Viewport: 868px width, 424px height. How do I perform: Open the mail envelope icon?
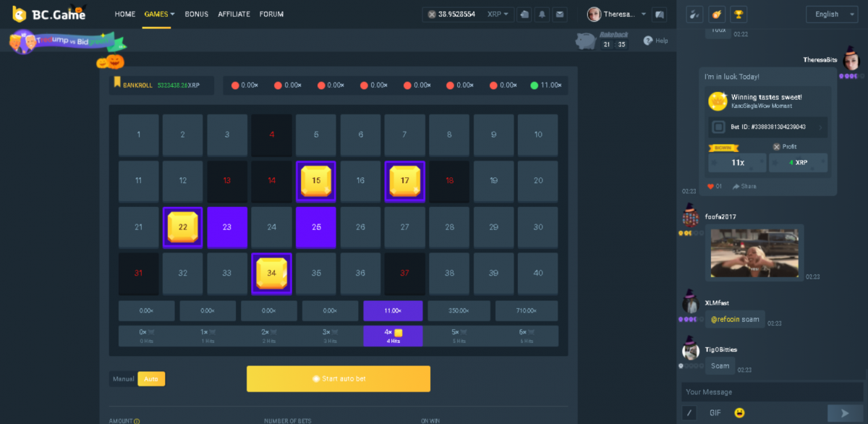click(561, 14)
